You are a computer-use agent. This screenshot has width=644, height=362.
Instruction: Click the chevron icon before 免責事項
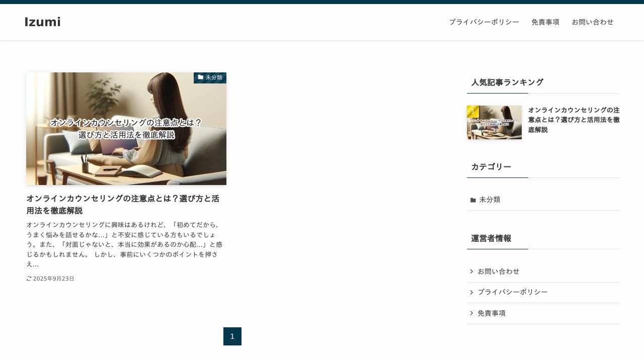tap(471, 313)
